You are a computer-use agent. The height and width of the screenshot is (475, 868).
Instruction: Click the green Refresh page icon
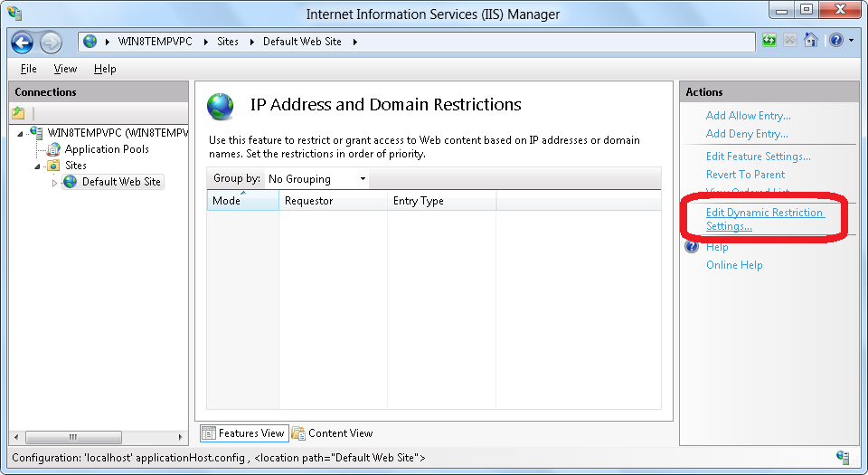pos(769,41)
